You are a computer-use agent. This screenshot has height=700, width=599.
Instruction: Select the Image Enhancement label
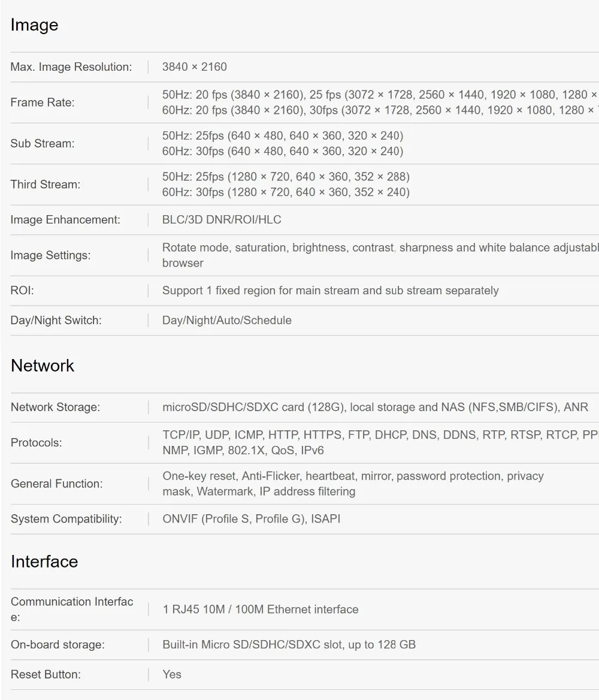(x=66, y=219)
